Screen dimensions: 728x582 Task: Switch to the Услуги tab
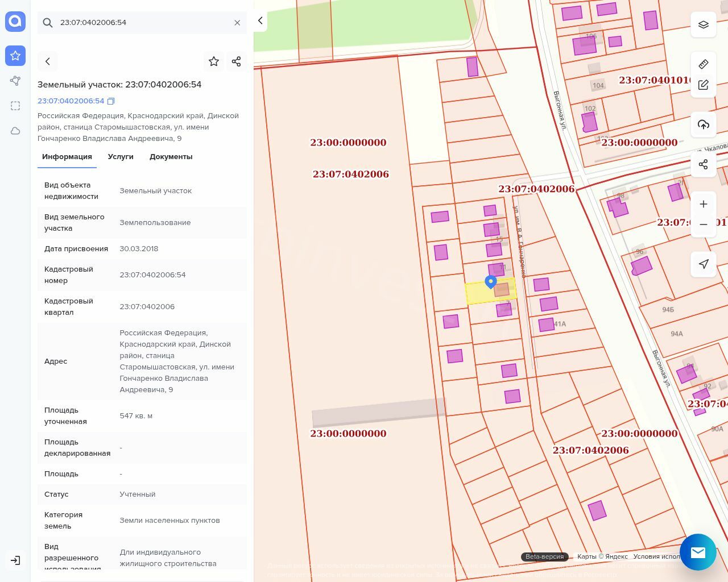[121, 157]
